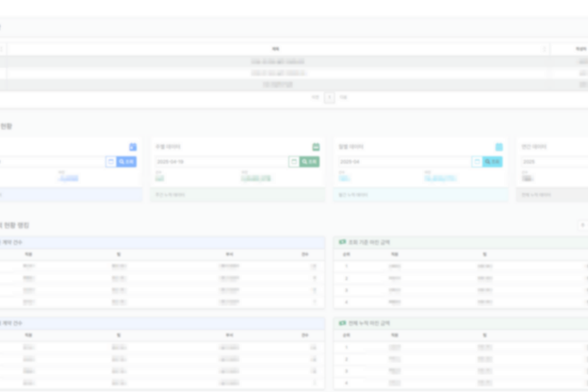Sort the top table by its center column header
The height and width of the screenshot is (392, 588).
[x=276, y=49]
